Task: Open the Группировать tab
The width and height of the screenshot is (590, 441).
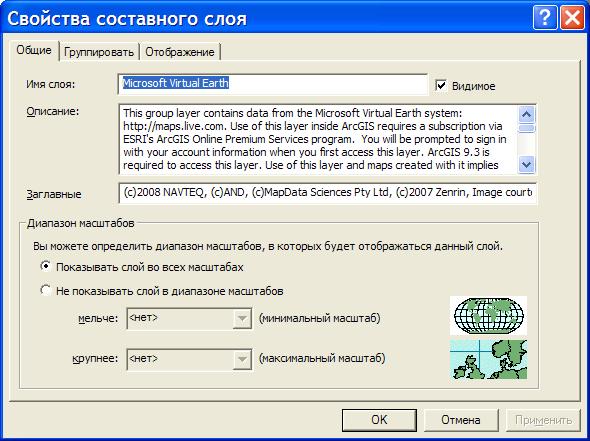Action: (x=99, y=52)
